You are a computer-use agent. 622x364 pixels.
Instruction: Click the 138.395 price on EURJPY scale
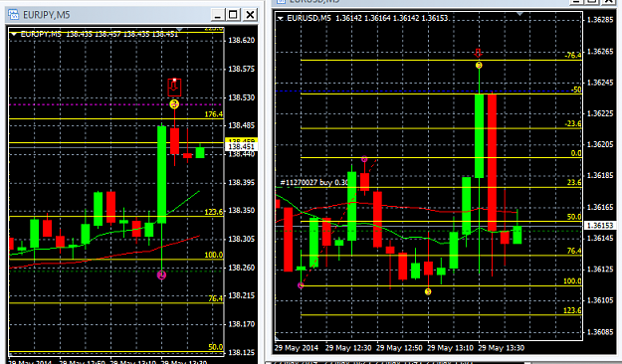pyautogui.click(x=241, y=182)
